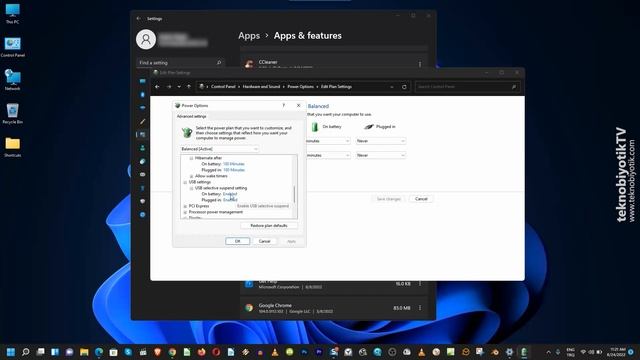Viewport: 640px width, 360px height.
Task: Open Balanced [Active] power plan dropdown
Action: point(219,149)
